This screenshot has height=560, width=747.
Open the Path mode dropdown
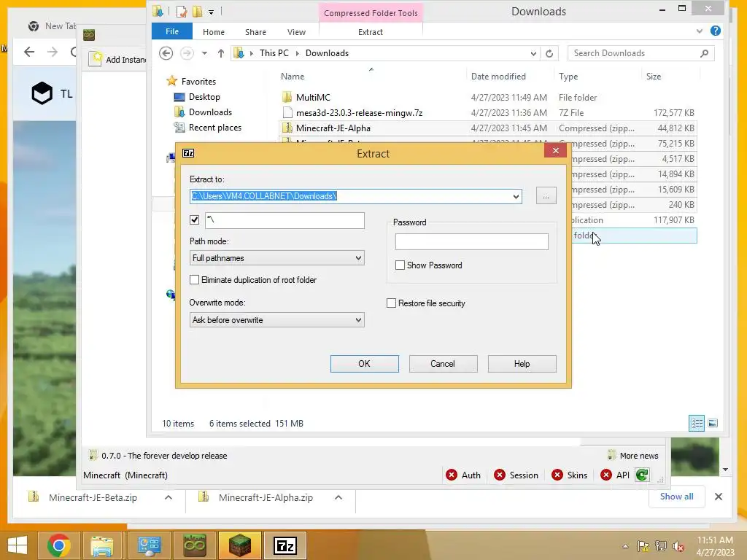coord(276,258)
